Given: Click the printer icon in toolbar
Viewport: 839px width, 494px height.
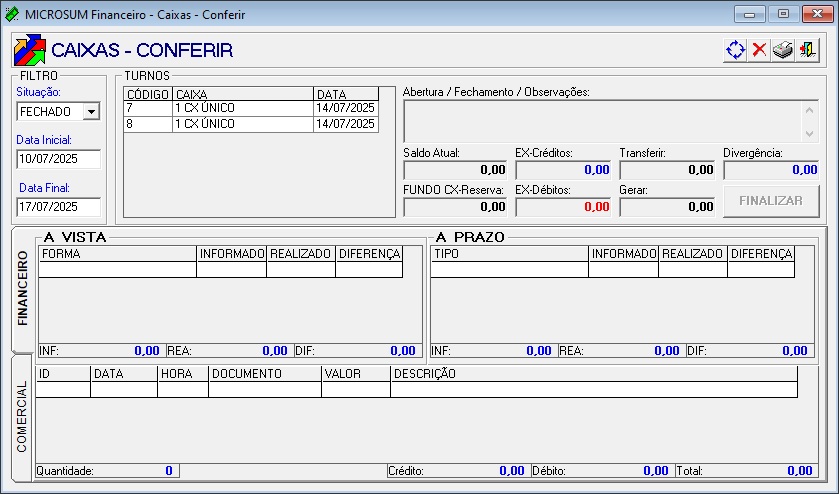Looking at the screenshot, I should 784,50.
